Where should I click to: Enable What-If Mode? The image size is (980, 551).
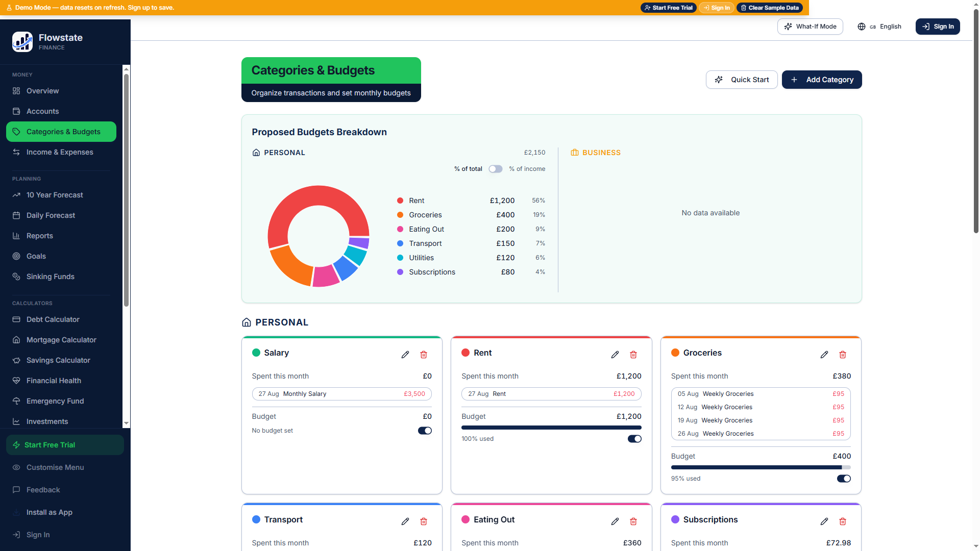(x=810, y=27)
